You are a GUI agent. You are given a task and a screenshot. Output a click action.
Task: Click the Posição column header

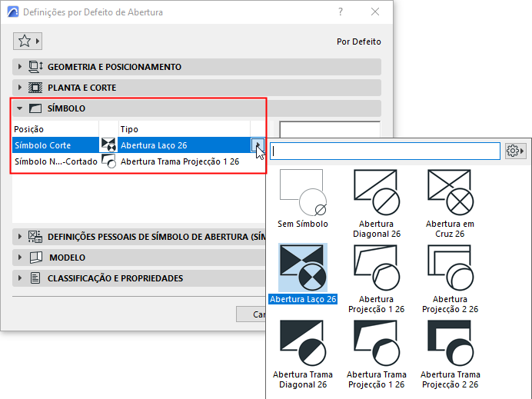pos(55,129)
